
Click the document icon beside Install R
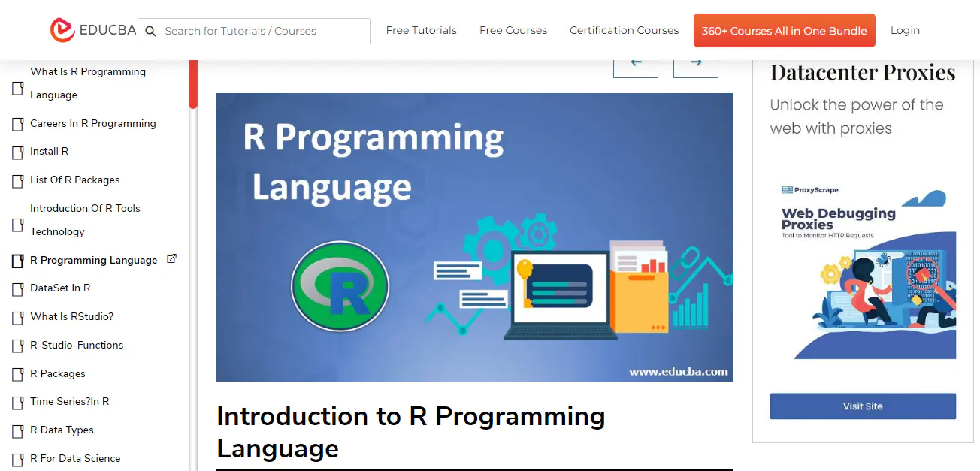coord(17,152)
